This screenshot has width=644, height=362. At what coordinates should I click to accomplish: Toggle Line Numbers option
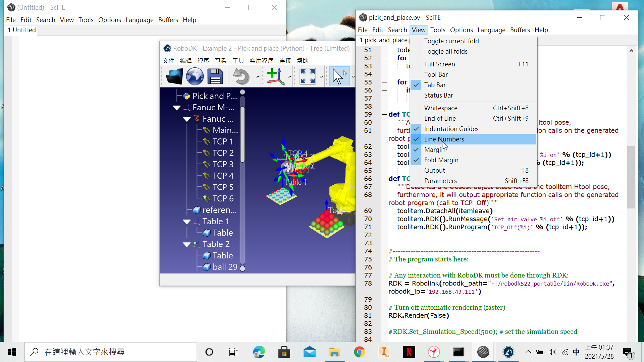473,139
